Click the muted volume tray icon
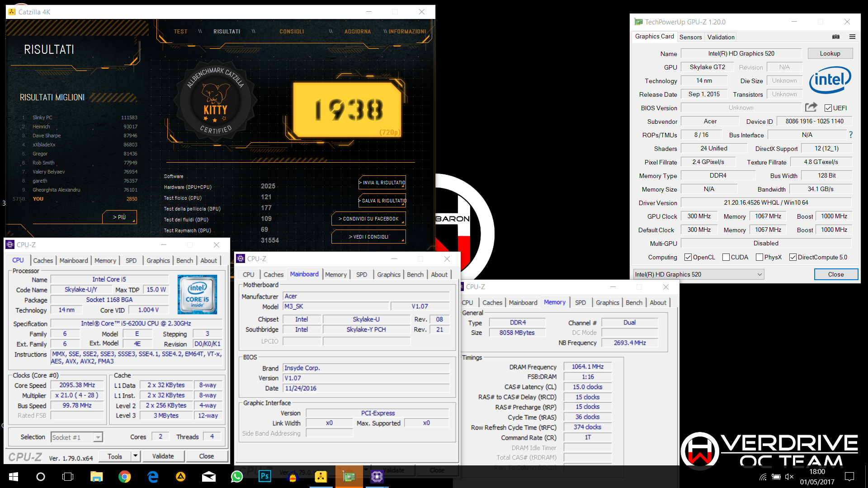Screen dimensions: 868x488 pos(789,477)
